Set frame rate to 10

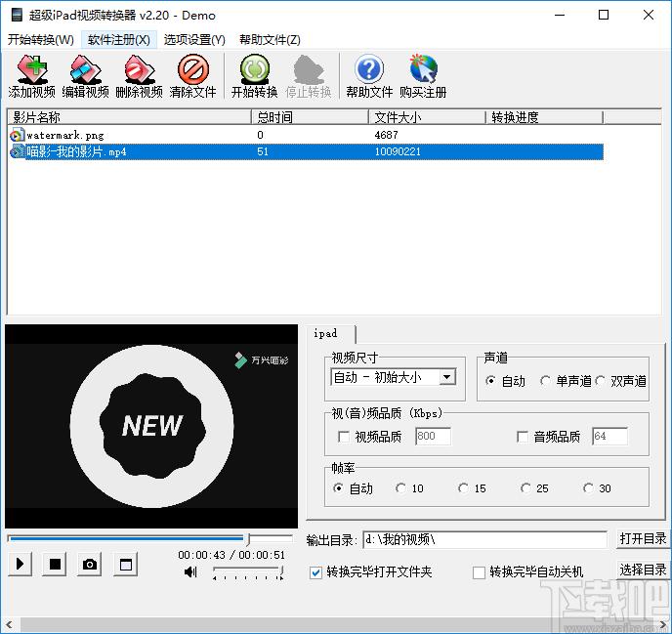(x=401, y=488)
